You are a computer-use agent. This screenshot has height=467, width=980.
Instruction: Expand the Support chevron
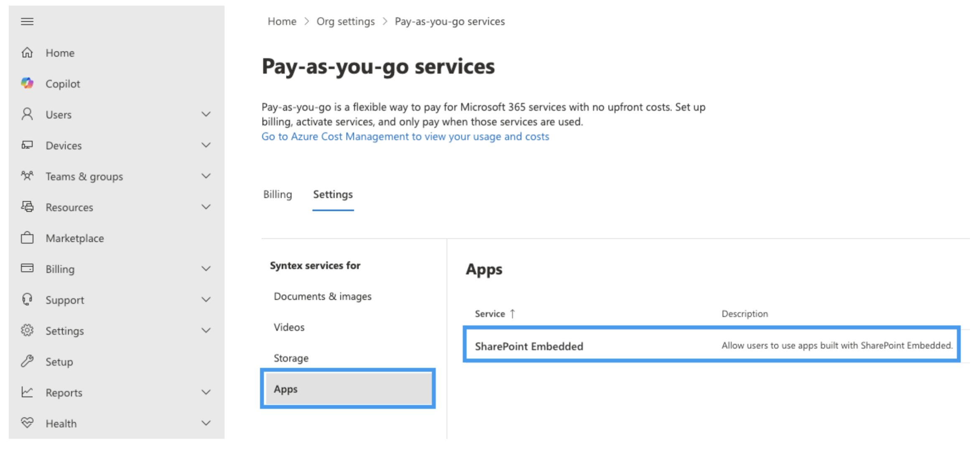pyautogui.click(x=206, y=300)
